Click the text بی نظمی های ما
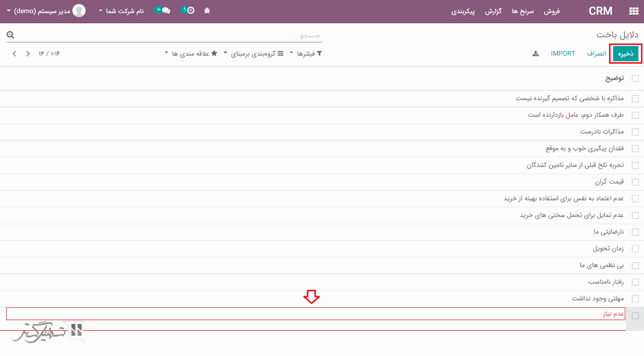 [x=602, y=265]
